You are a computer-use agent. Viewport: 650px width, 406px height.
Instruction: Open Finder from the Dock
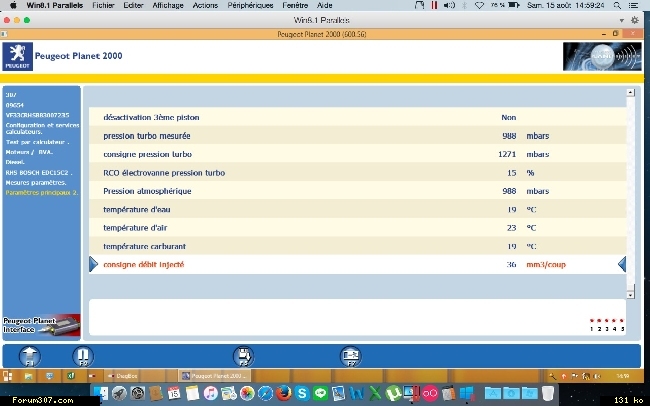(100, 393)
